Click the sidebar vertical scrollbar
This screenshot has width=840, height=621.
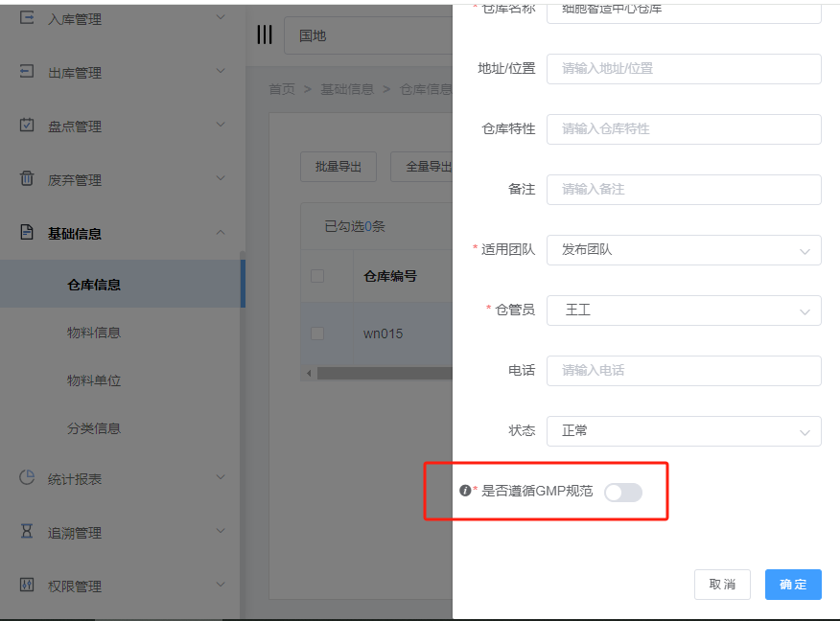coord(243,433)
